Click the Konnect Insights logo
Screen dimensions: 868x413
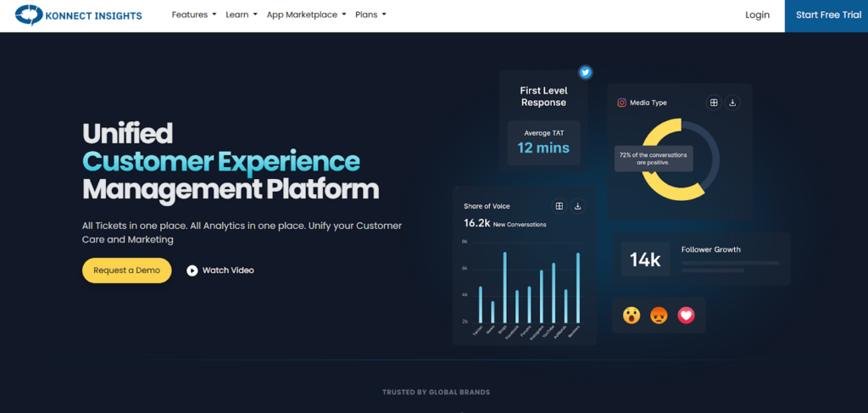click(x=80, y=15)
